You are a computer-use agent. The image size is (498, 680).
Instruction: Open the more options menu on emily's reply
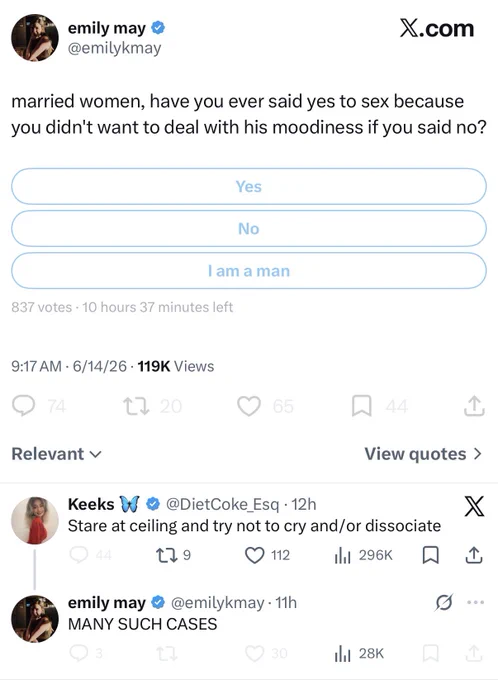pos(475,602)
